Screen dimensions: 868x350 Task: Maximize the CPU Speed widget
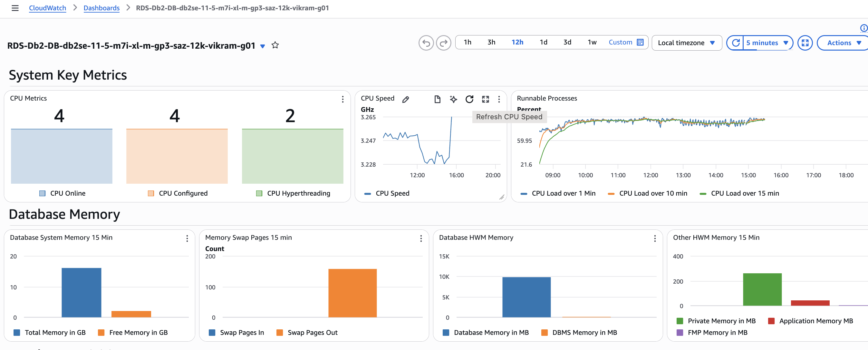click(485, 99)
